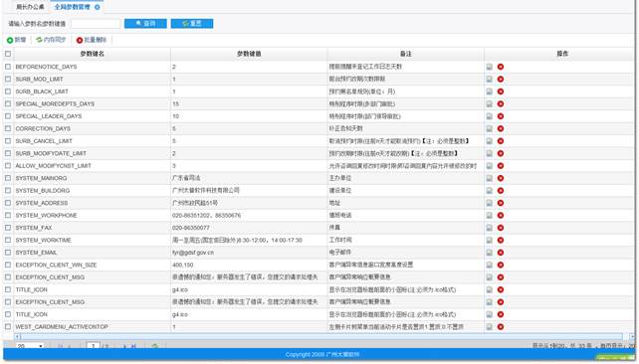The height and width of the screenshot is (364, 639).
Task: Open the edit icon for SURB_CANCEL_LIMIT
Action: click(489, 141)
